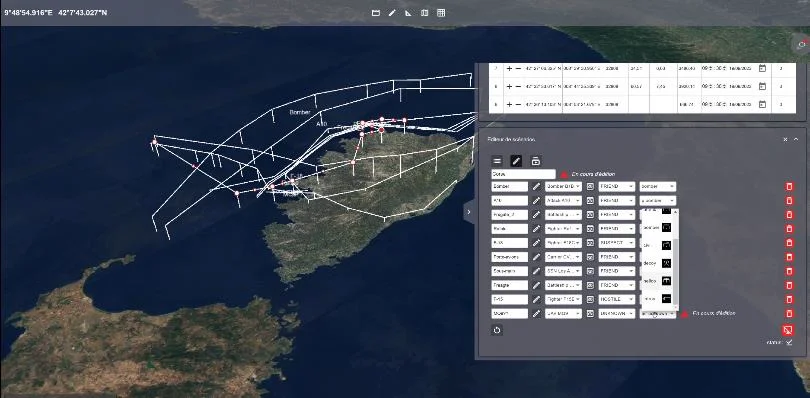
Task: Add a waypoint after row 7 with plus
Action: click(x=509, y=68)
